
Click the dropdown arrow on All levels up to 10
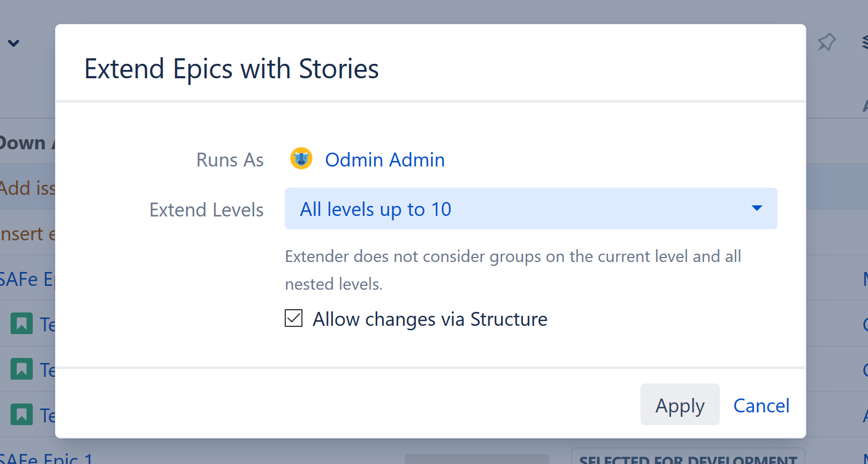click(x=756, y=208)
